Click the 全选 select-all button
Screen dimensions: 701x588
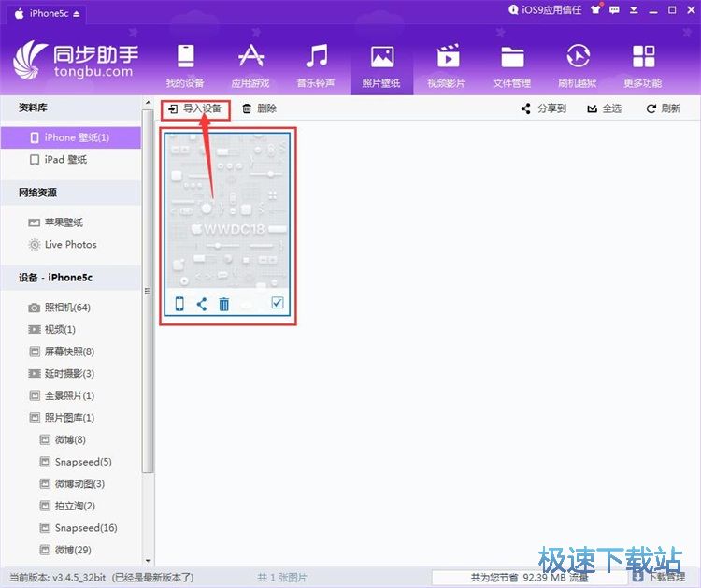[x=605, y=108]
